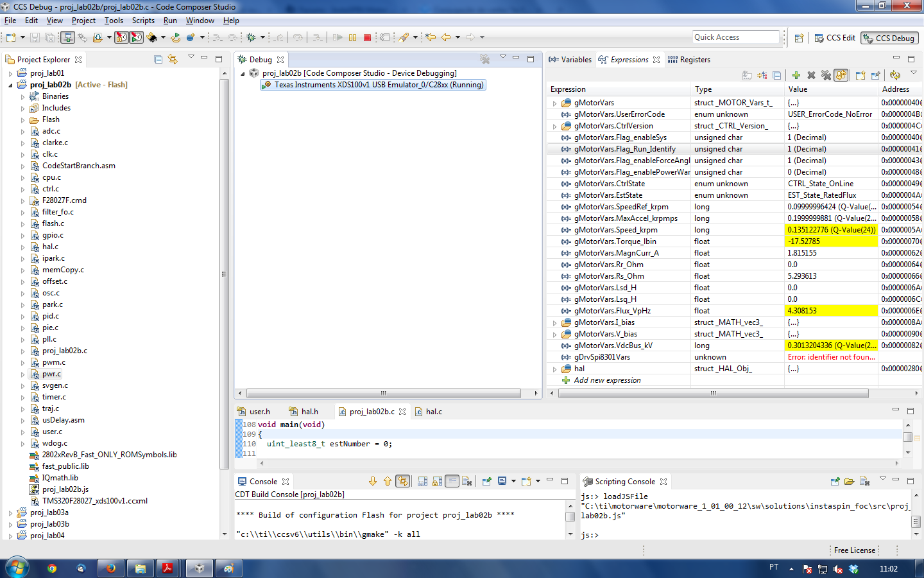The image size is (924, 578).
Task: Click the Refresh icon in Expressions view
Action: tap(895, 75)
